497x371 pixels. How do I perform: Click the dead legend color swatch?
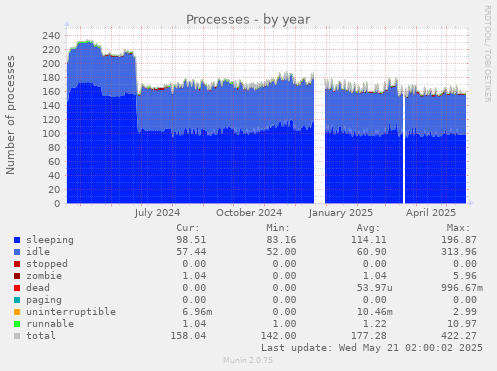pyautogui.click(x=17, y=288)
